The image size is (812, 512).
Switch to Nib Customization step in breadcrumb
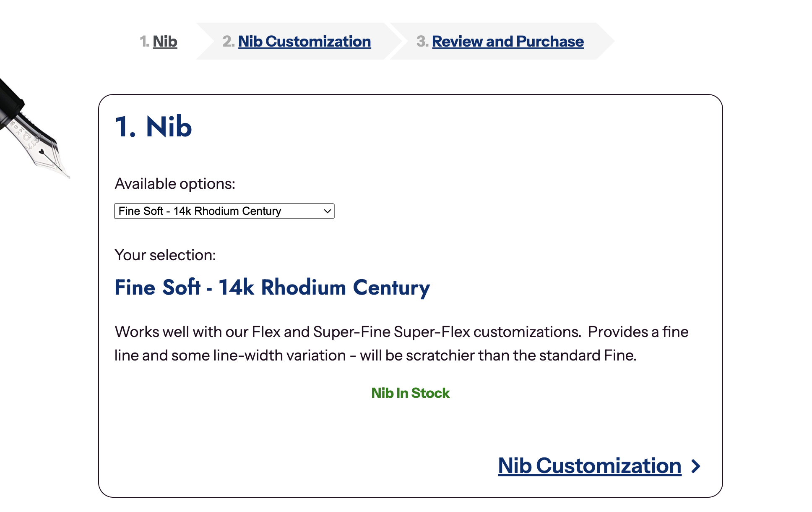click(x=304, y=42)
